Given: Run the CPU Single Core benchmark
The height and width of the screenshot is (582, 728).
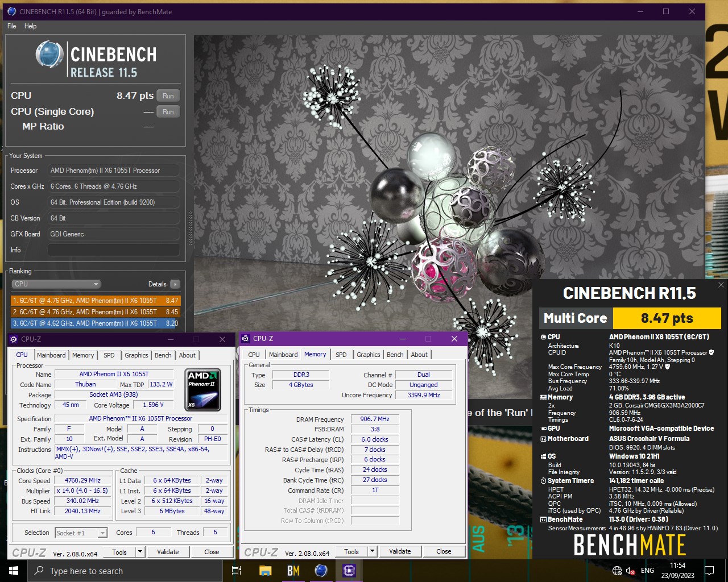Looking at the screenshot, I should pyautogui.click(x=168, y=112).
